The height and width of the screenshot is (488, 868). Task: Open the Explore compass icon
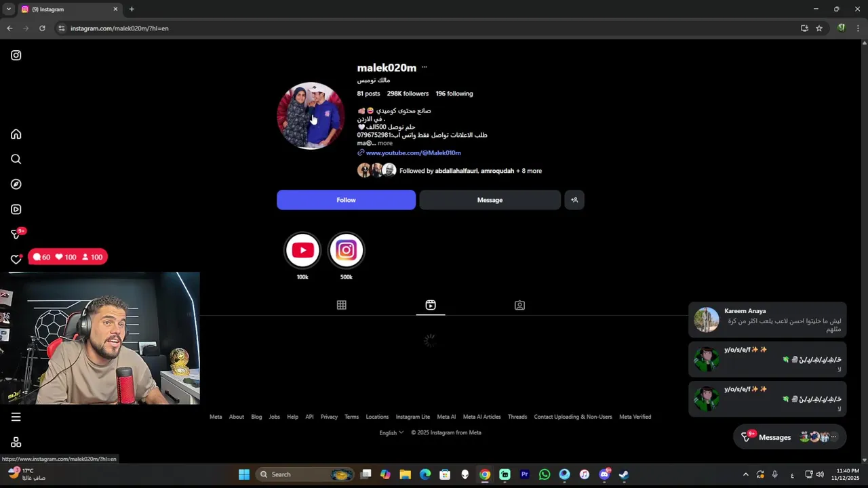[16, 184]
